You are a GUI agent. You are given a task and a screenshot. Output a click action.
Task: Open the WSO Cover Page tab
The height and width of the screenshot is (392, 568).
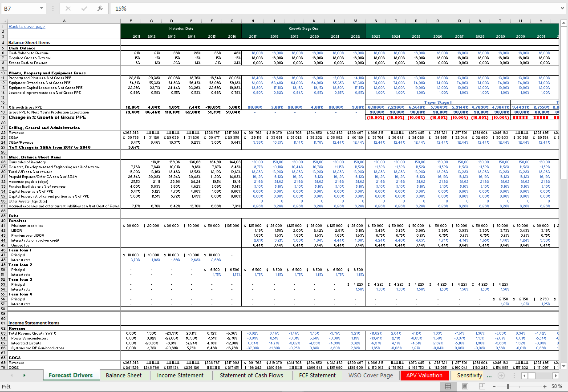click(x=371, y=375)
